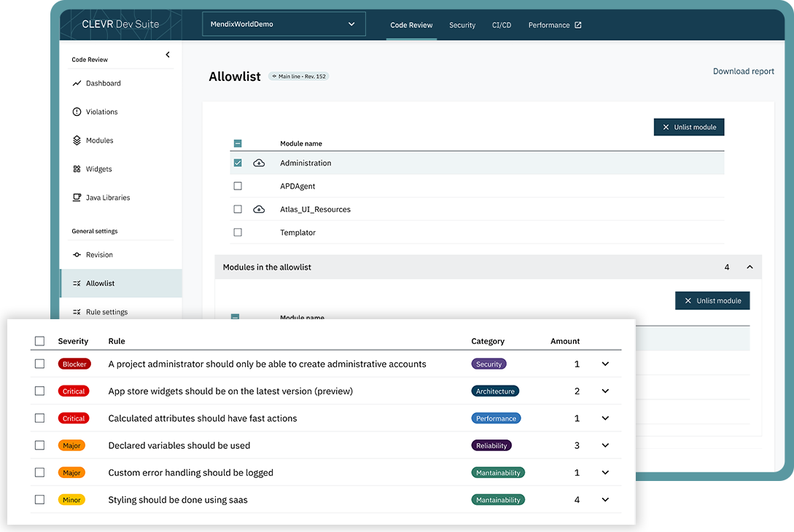The height and width of the screenshot is (532, 794).
Task: Check the Calculated attributes rule checkbox
Action: [39, 418]
